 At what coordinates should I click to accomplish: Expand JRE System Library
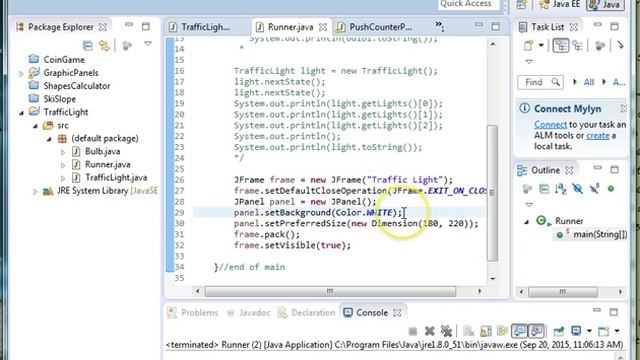[x=35, y=191]
